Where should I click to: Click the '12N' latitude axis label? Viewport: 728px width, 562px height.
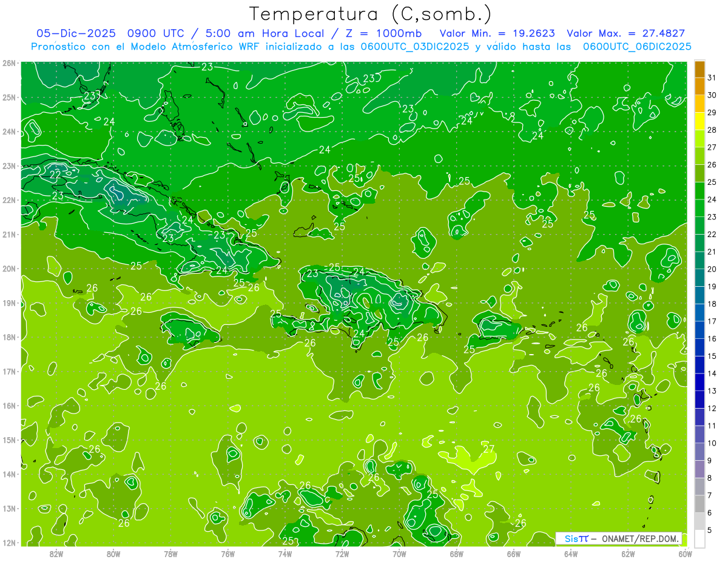[x=8, y=543]
